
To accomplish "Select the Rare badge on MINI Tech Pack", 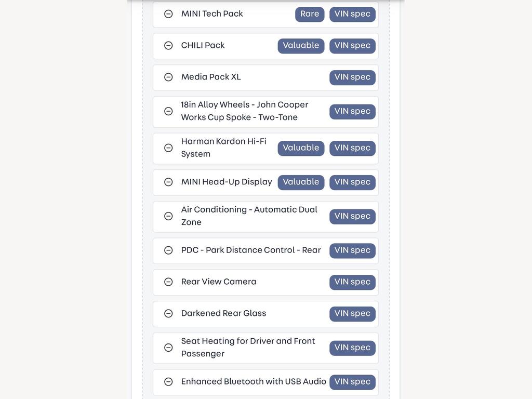I will coord(310,14).
